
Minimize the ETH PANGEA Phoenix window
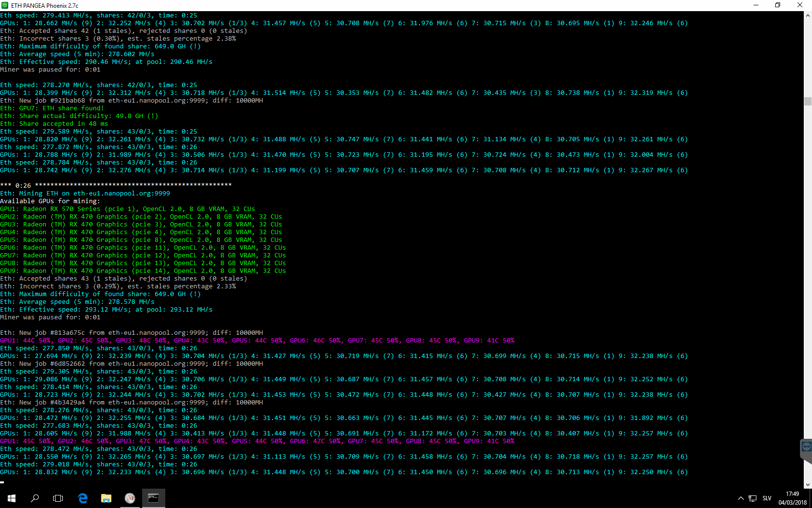[x=756, y=5]
